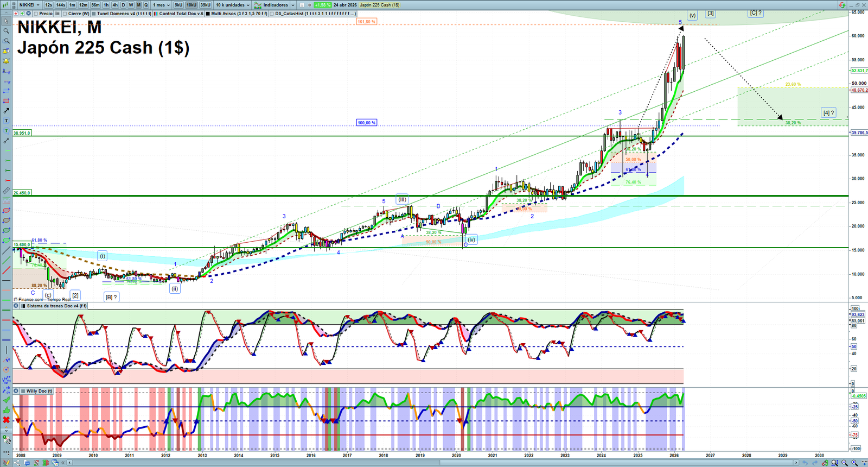Select the magnifier zoom tool in left toolbar
Screen dimensions: 868x467
(x=7, y=31)
